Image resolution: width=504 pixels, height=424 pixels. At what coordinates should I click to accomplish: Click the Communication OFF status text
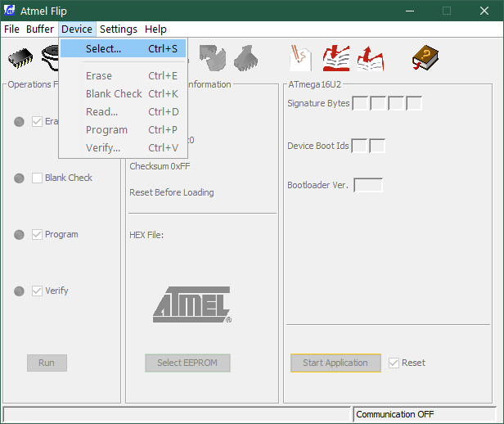click(395, 414)
